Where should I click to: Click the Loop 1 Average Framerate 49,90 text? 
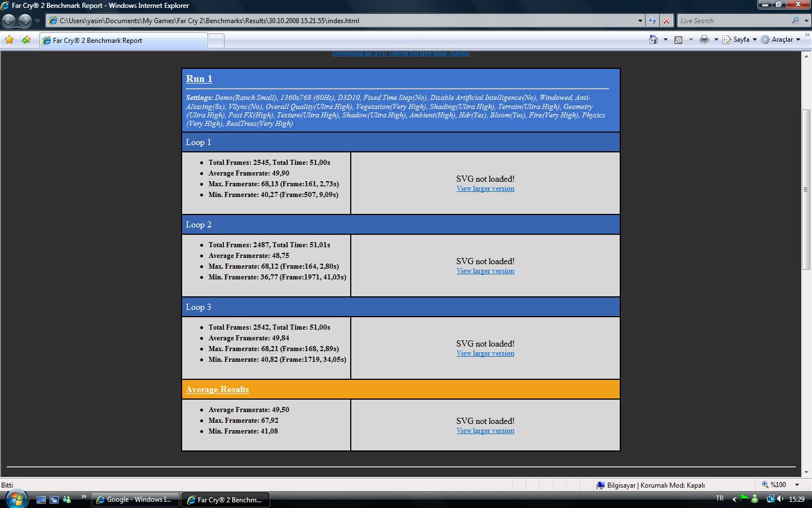pyautogui.click(x=249, y=173)
